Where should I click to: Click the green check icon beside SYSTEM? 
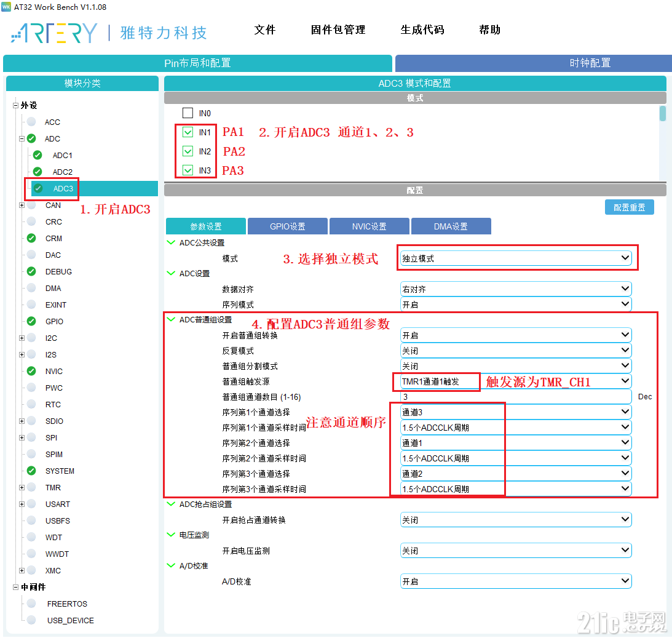pyautogui.click(x=31, y=471)
